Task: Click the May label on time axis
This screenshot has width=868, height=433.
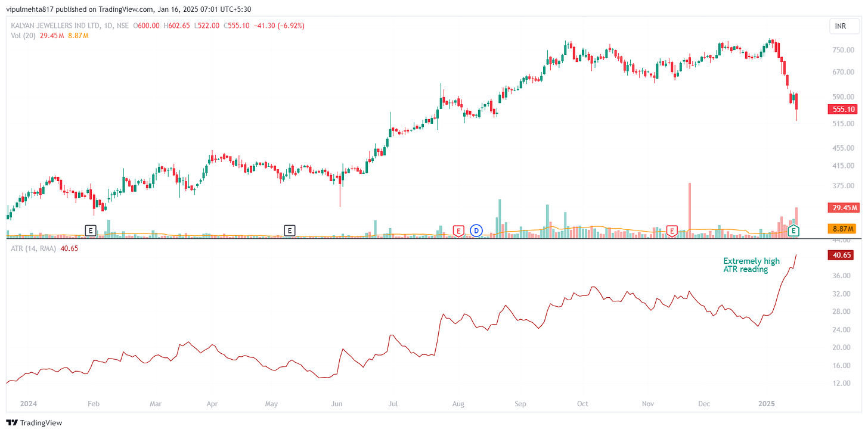Action: (x=271, y=403)
